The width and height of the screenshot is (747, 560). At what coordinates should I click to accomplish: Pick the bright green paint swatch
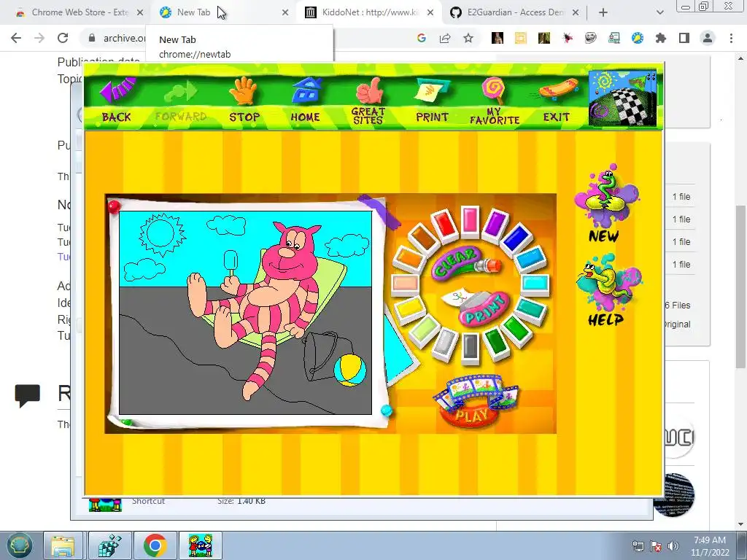(x=516, y=329)
